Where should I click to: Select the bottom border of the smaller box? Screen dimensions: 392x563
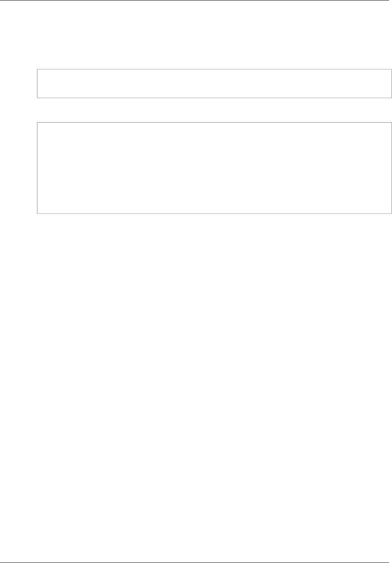click(214, 98)
